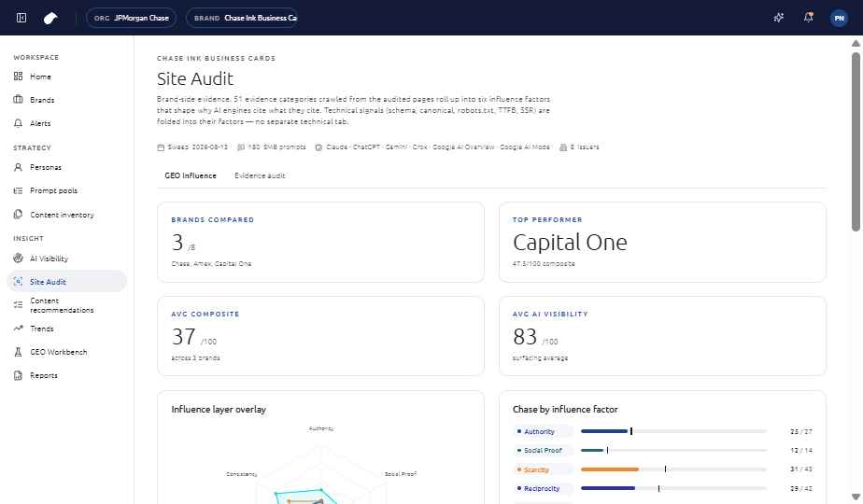Click the Brands icon in sidebar
The image size is (863, 504).
[x=18, y=100]
